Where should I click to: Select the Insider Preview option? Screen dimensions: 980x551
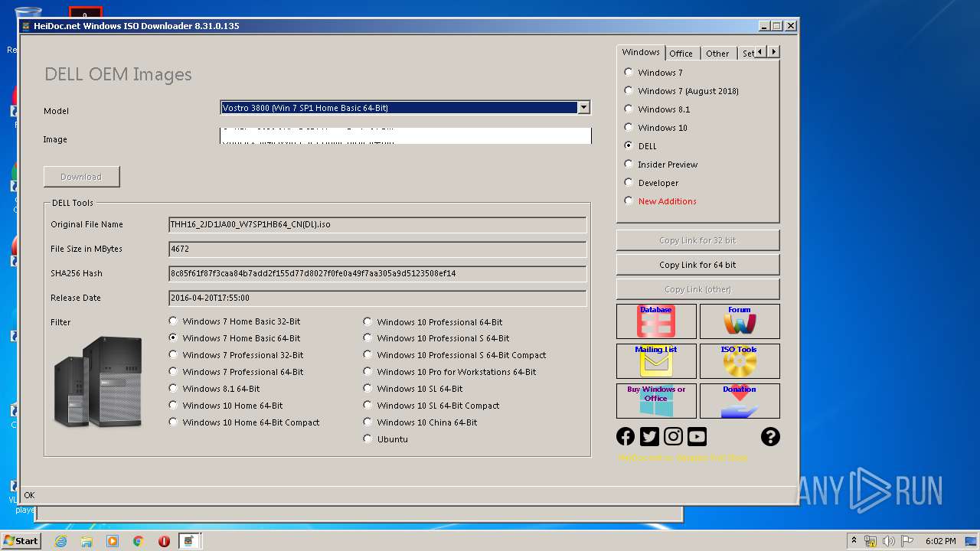661,165
